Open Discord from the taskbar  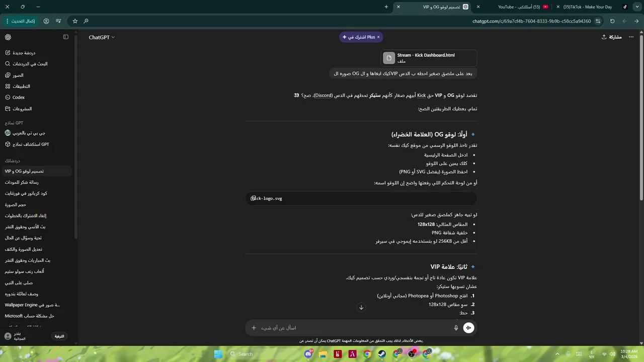(308, 354)
